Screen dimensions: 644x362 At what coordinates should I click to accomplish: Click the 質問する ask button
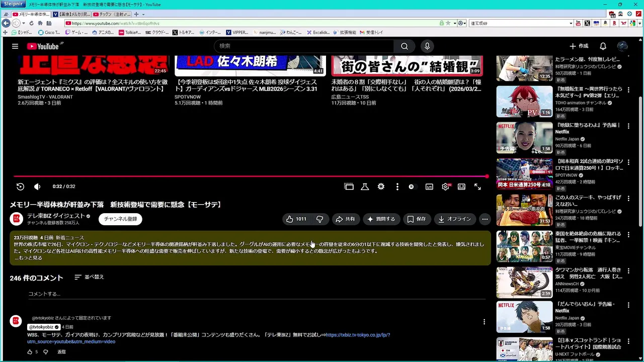[x=381, y=219]
